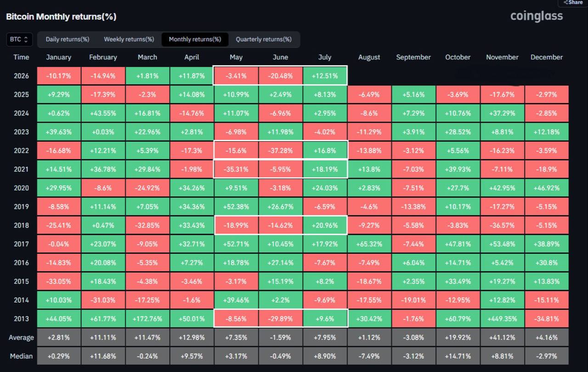588x372 pixels.
Task: Click the January column header
Action: 59,57
